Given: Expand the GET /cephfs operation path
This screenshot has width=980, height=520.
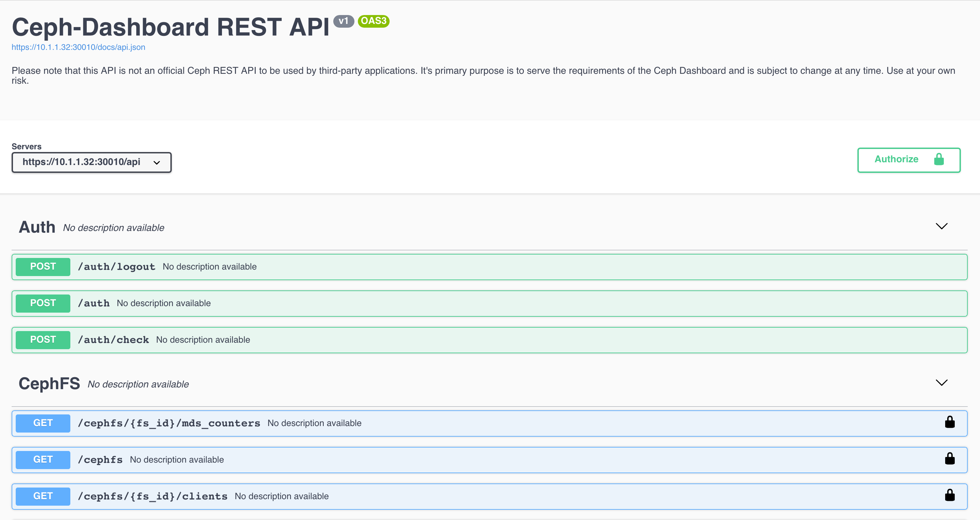Looking at the screenshot, I should pyautogui.click(x=100, y=460).
